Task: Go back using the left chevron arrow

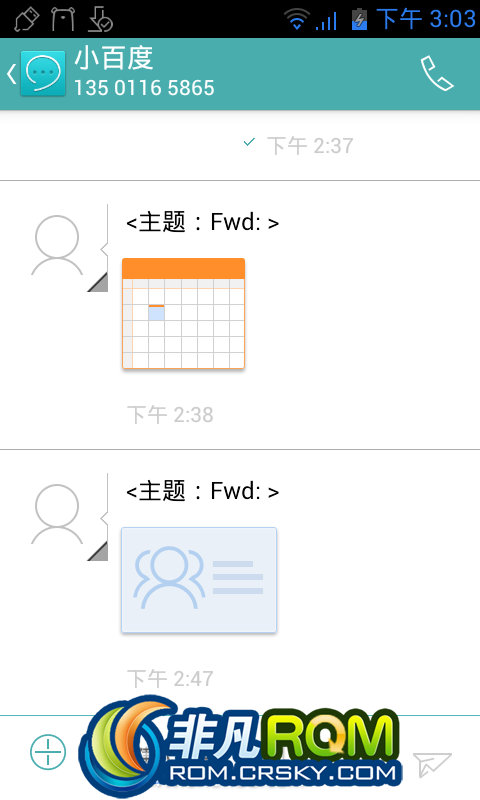Action: pos(11,74)
